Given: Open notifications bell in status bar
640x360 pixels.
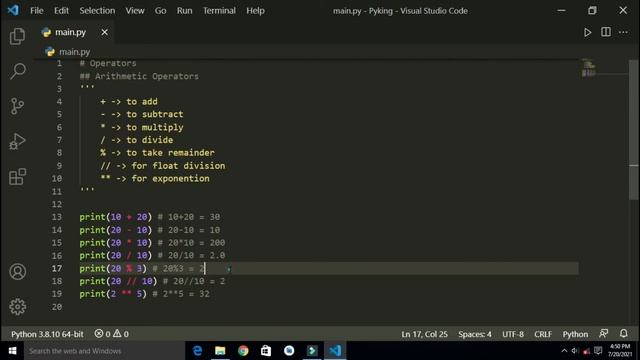Looking at the screenshot, I should tap(624, 333).
